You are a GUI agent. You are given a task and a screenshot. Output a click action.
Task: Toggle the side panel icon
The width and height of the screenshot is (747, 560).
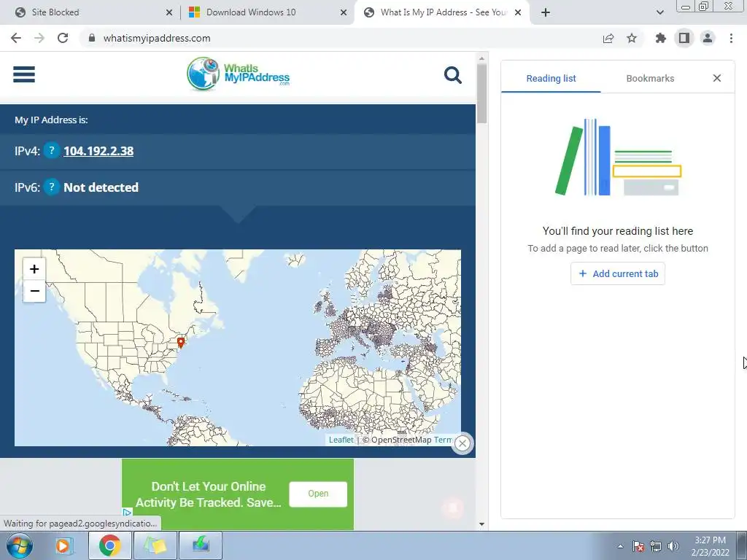(684, 38)
